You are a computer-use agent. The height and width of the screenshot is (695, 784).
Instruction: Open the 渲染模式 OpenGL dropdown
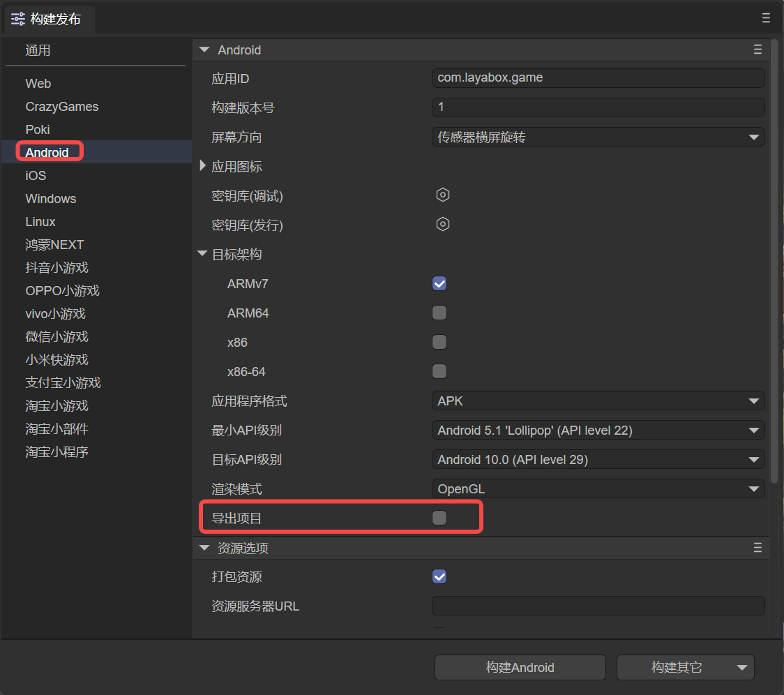[x=598, y=489]
